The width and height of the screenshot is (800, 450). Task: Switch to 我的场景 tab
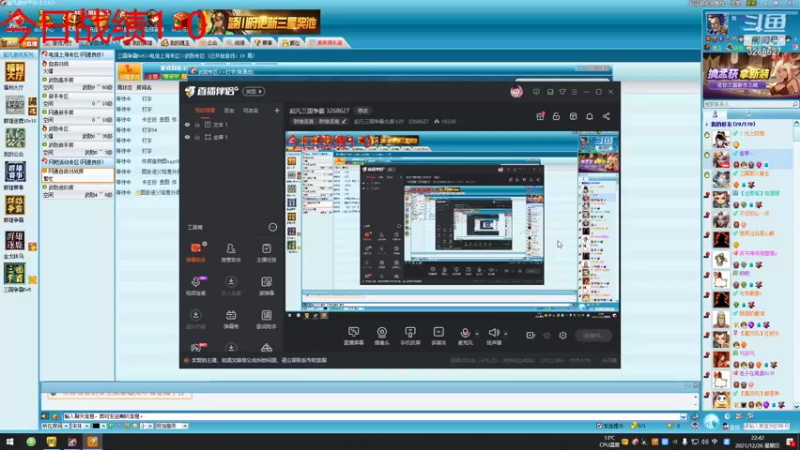pos(205,111)
